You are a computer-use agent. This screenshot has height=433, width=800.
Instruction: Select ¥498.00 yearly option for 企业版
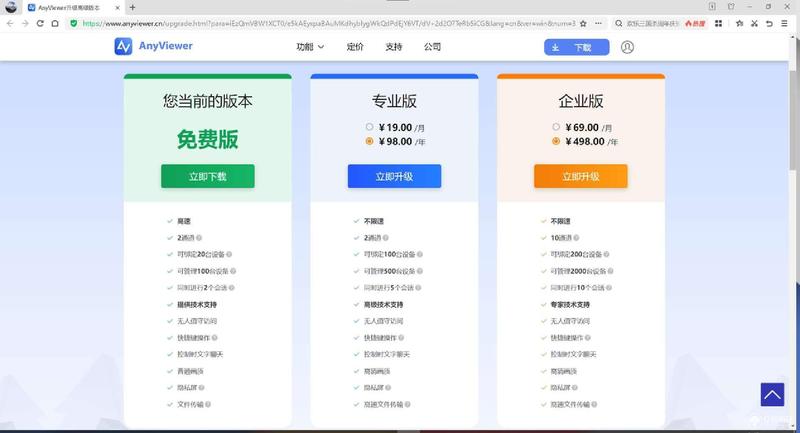point(556,141)
